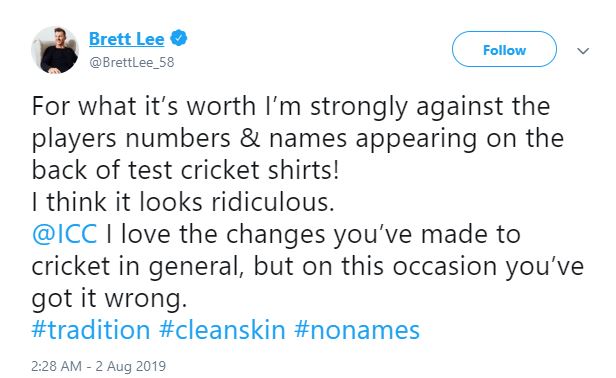Follow Brett Lee with the Follow button
This screenshot has width=616, height=378.
[x=504, y=50]
